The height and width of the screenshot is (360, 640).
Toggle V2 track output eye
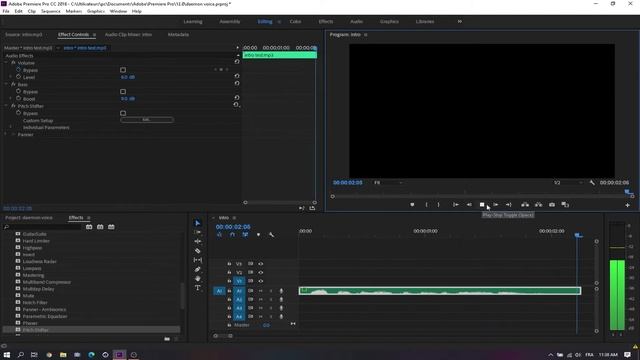tap(261, 272)
